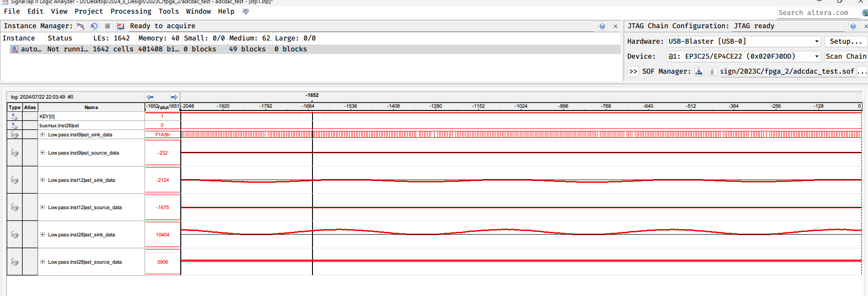Click the Read Data icon in Instance Manager

[120, 26]
